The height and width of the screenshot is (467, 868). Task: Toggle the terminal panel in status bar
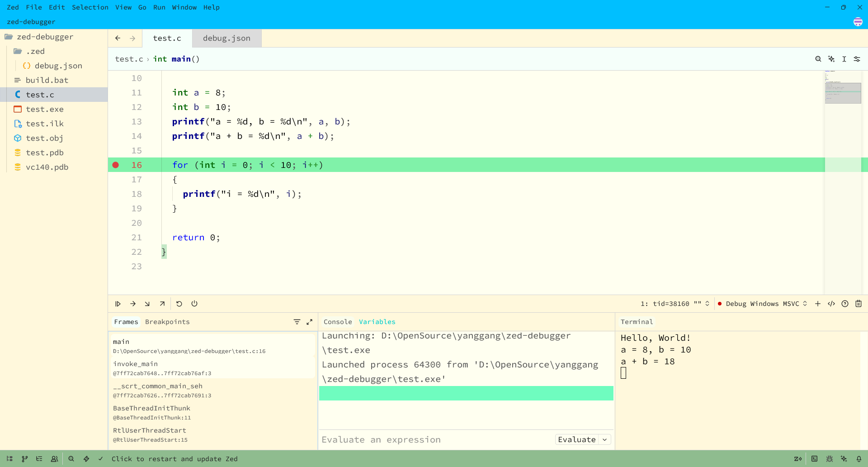(x=814, y=459)
